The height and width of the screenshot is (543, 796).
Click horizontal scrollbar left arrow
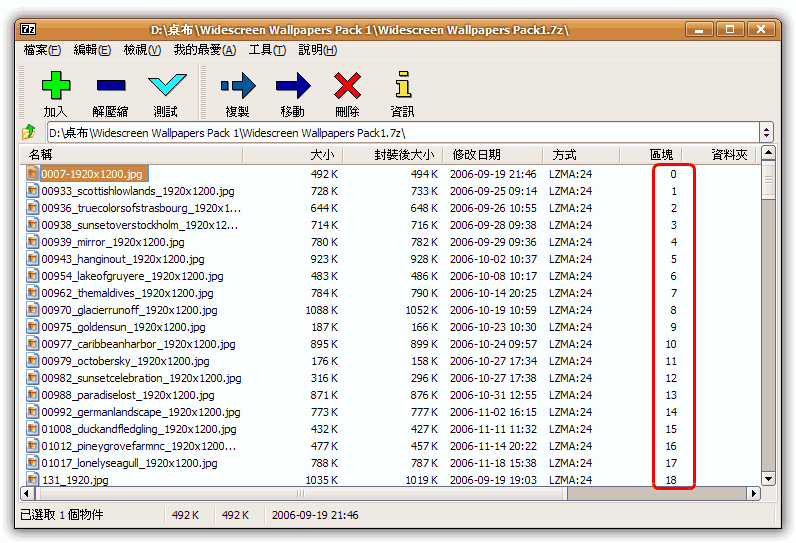pyautogui.click(x=27, y=493)
